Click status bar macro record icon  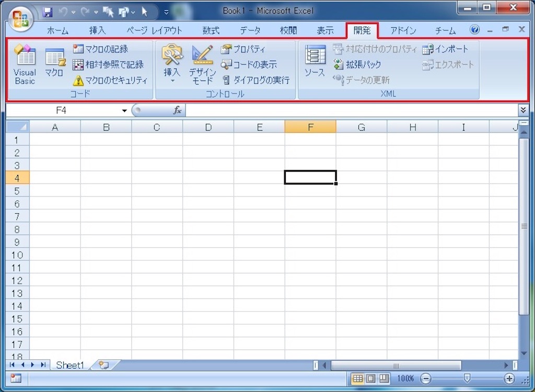[x=16, y=378]
